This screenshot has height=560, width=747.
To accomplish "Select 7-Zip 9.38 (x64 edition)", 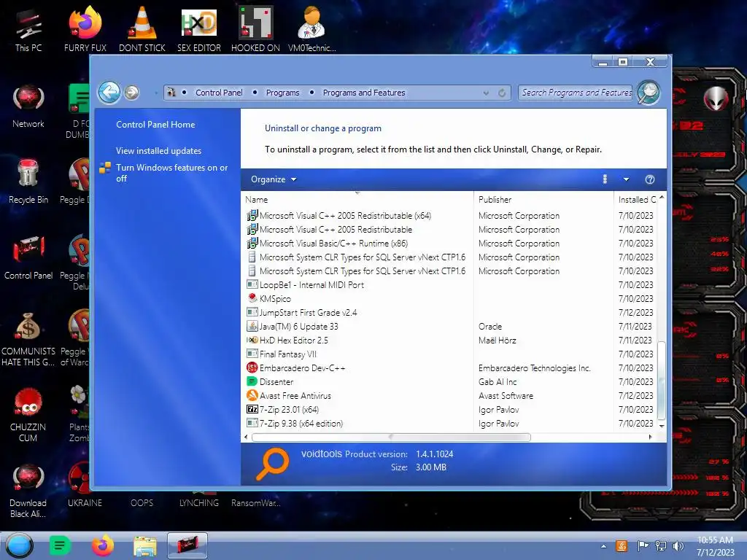I will (x=301, y=424).
